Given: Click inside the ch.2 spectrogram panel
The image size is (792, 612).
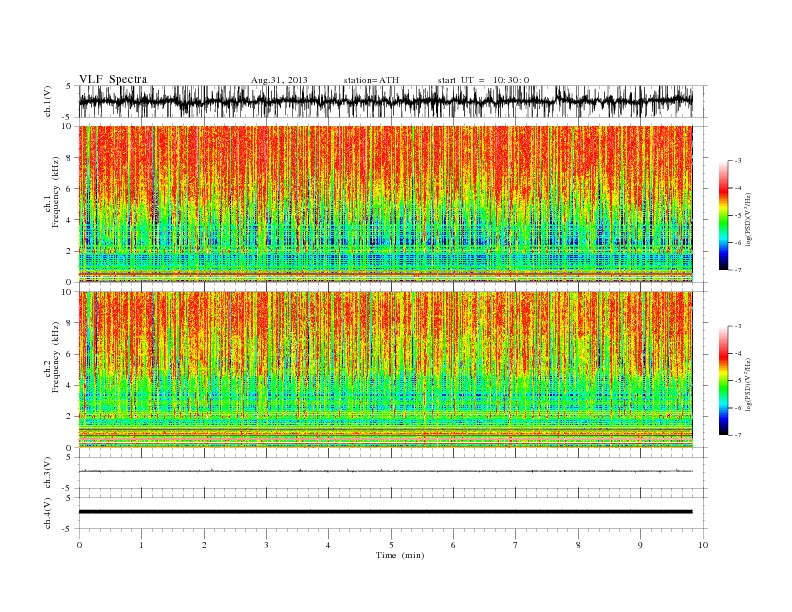Looking at the screenshot, I should (385, 369).
